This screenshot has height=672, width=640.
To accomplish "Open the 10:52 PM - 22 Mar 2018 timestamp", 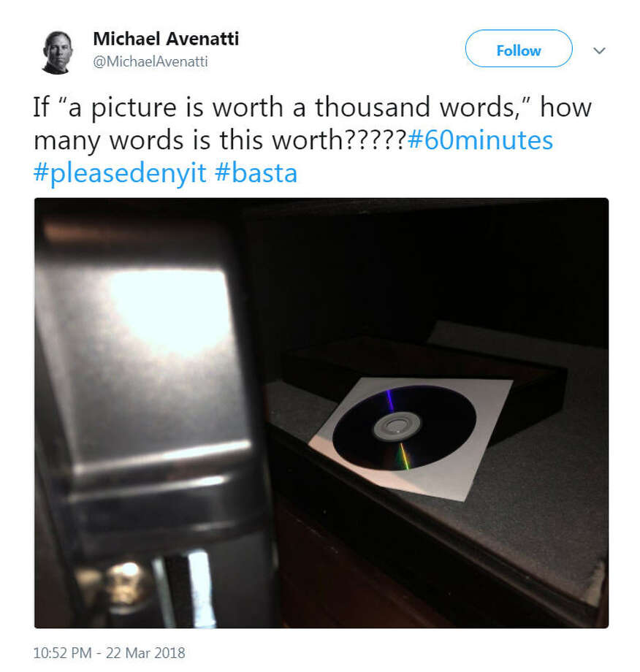I will pos(109,653).
